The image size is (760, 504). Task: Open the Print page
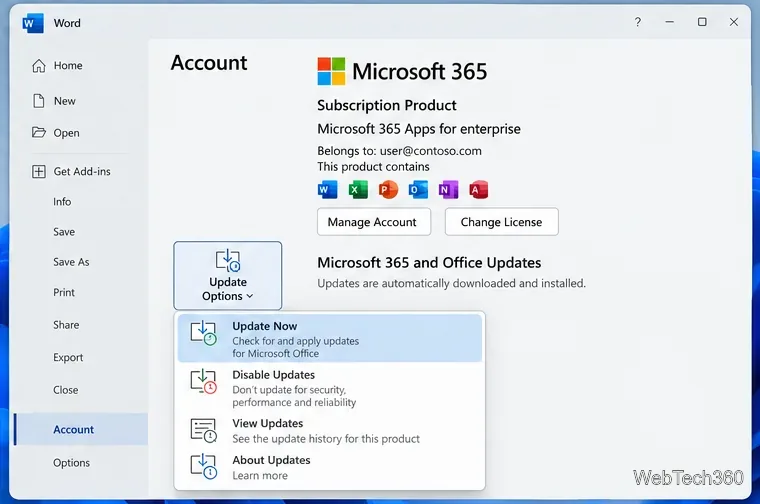(64, 293)
